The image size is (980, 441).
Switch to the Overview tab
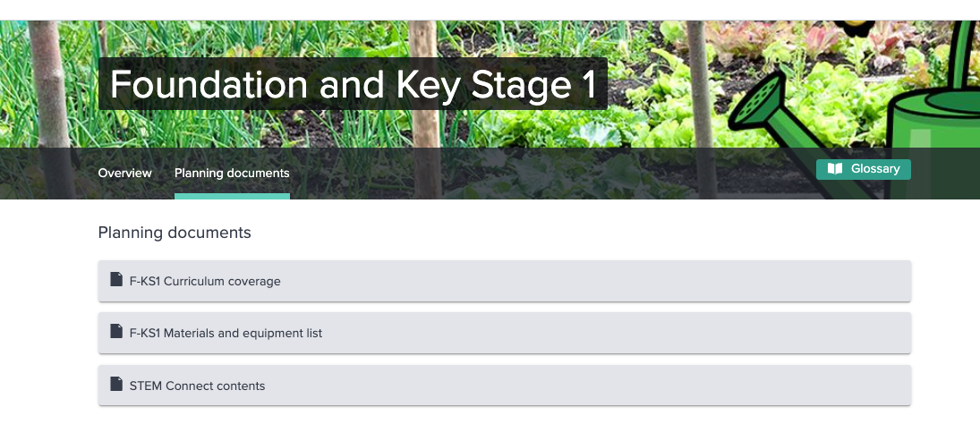(125, 173)
